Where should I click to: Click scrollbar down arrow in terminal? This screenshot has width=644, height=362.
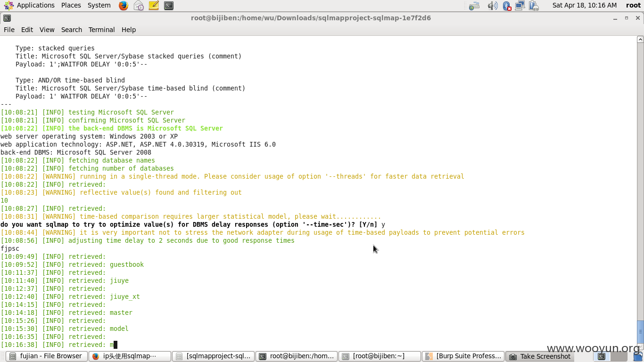point(640,346)
